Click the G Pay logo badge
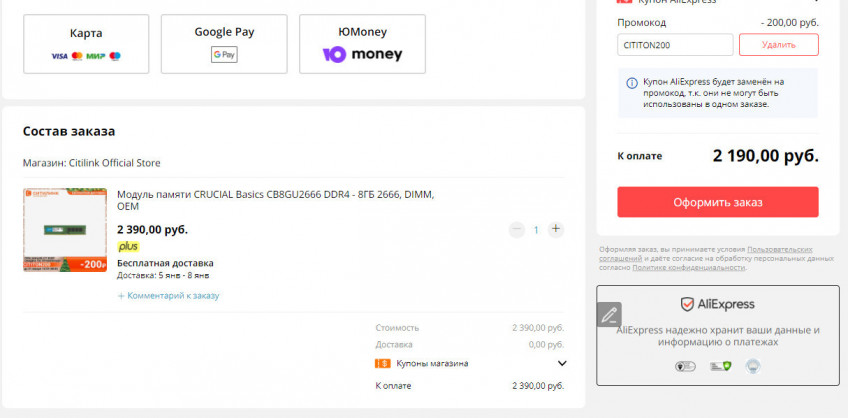The width and height of the screenshot is (848, 418). pos(224,55)
